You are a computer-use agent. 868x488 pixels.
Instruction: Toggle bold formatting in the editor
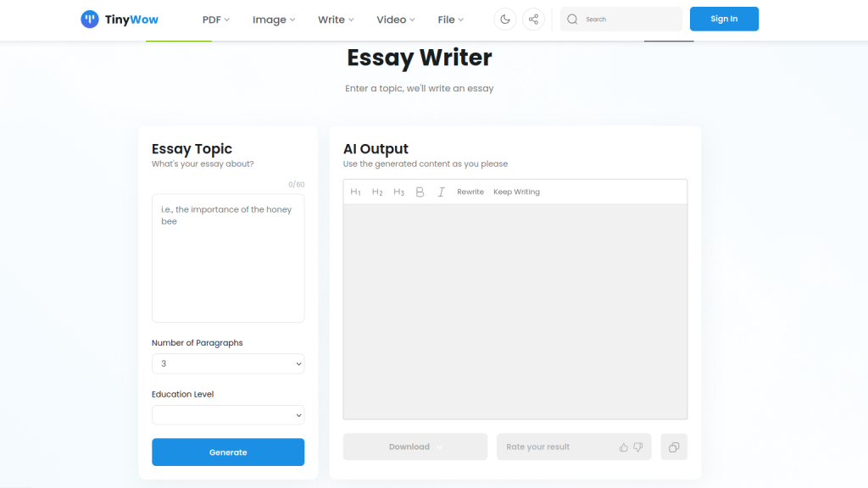(420, 192)
